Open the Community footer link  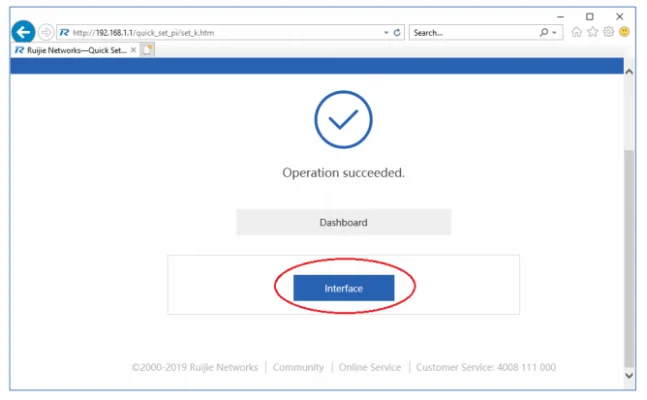coord(298,367)
